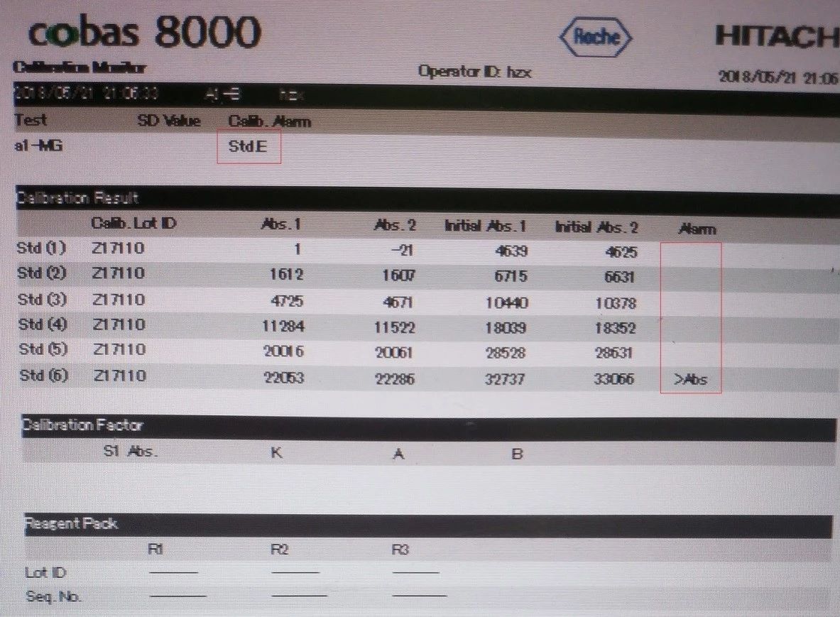The width and height of the screenshot is (840, 617).
Task: Click the 32737 initial absorbance value
Action: [504, 379]
